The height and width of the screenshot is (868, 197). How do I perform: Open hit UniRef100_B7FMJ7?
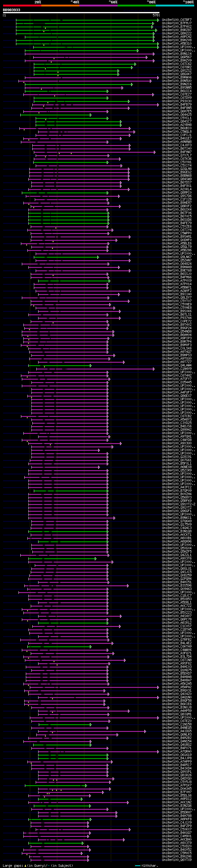coord(177,23)
